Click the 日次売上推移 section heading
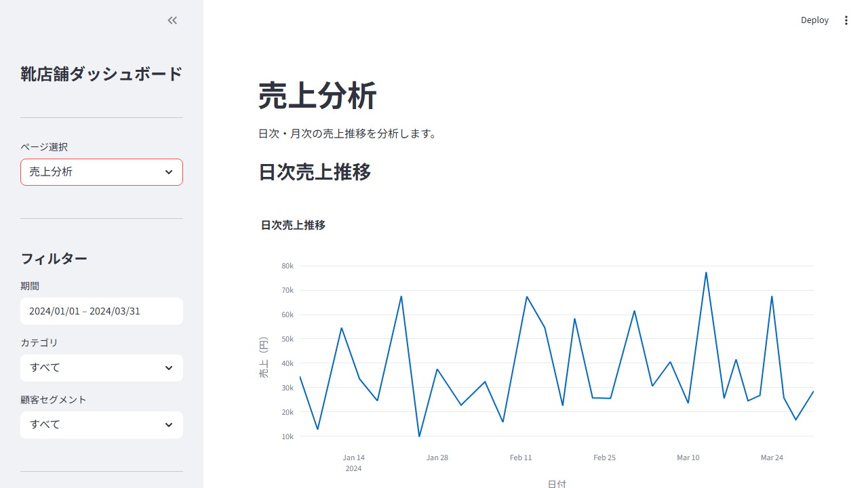This screenshot has width=868, height=488. pyautogui.click(x=314, y=173)
